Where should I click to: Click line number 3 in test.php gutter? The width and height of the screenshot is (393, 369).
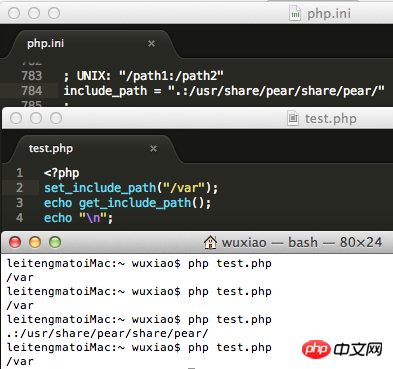point(20,203)
